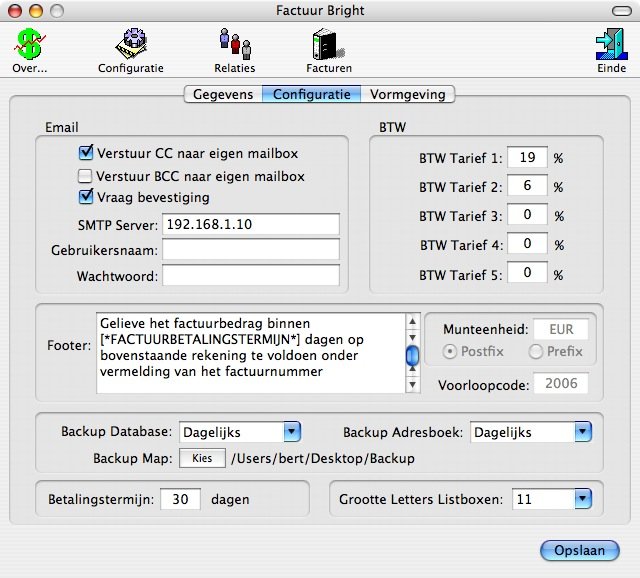The height and width of the screenshot is (578, 640).
Task: Click the Configuratie gear toolbar icon
Action: click(131, 44)
